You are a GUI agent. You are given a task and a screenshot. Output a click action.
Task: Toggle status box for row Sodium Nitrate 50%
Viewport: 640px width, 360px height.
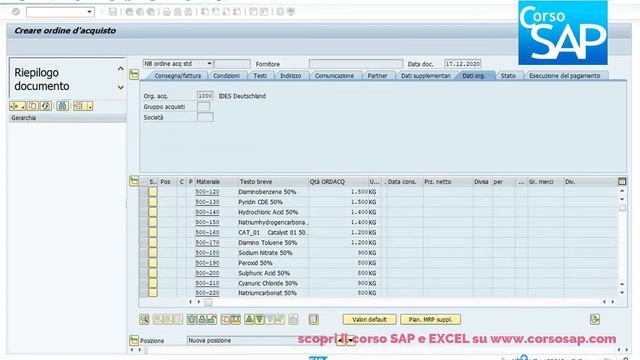point(153,253)
